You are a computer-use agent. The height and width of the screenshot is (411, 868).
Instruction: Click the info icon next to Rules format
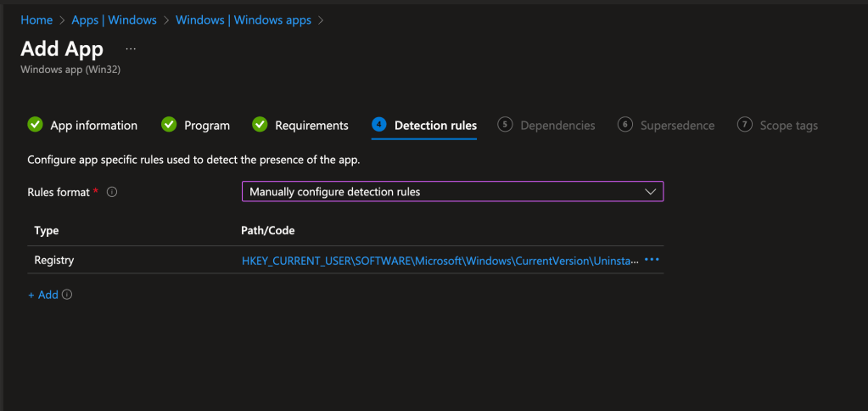pyautogui.click(x=111, y=192)
